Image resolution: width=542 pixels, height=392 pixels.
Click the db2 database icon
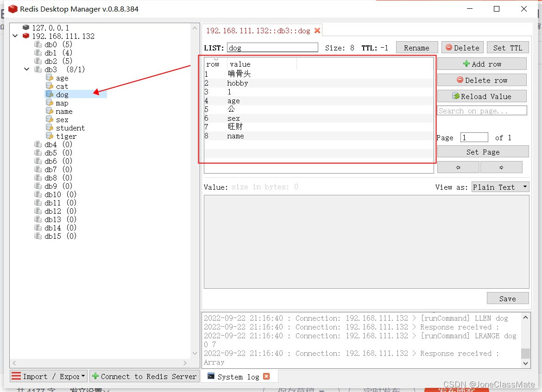pos(38,61)
